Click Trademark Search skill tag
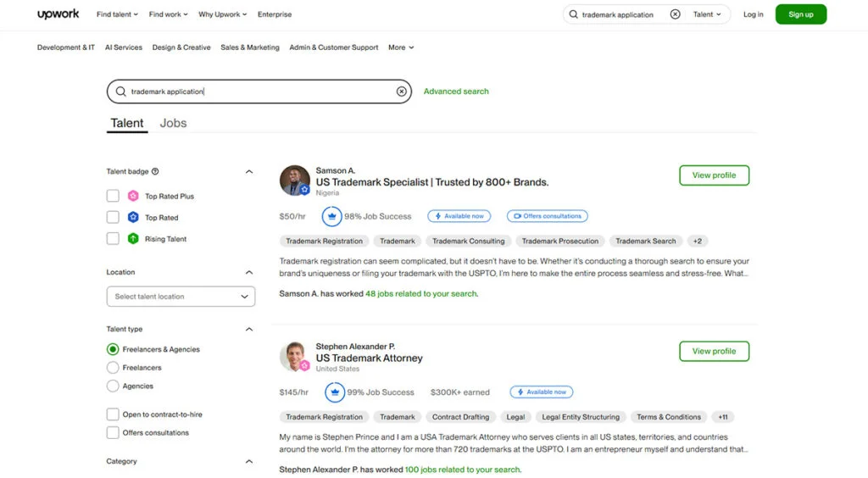Image resolution: width=868 pixels, height=478 pixels. pyautogui.click(x=645, y=242)
